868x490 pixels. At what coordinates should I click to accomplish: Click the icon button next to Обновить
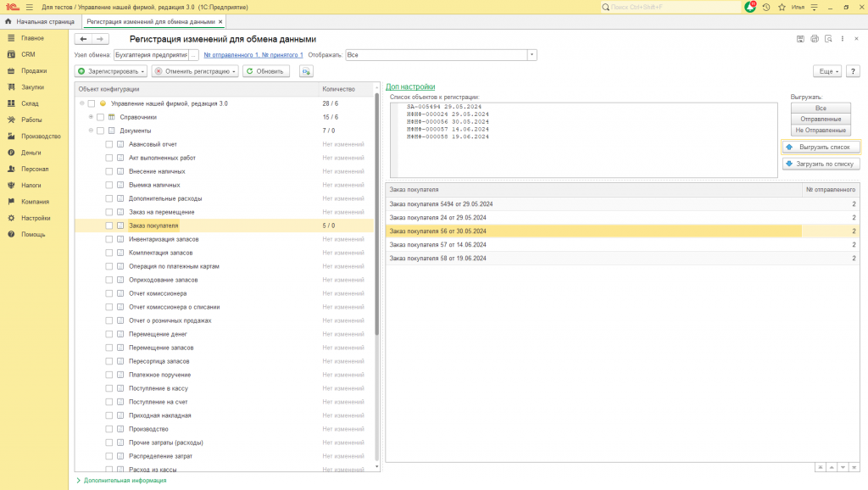click(306, 71)
